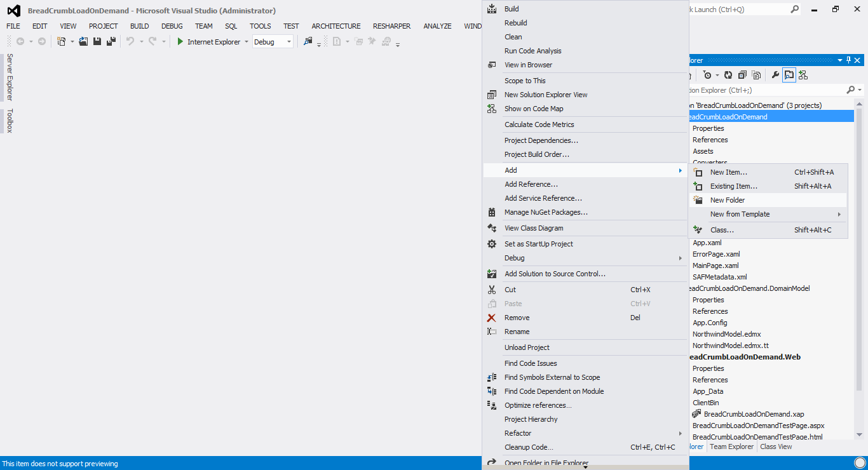Select NorthwindModel.edmx in Solution Explorer
Image resolution: width=868 pixels, height=470 pixels.
click(x=726, y=334)
